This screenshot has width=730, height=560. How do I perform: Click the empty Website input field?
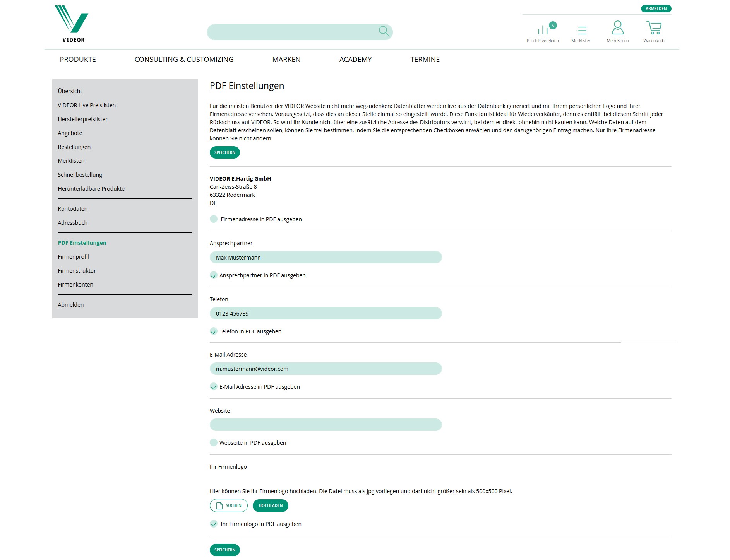[x=326, y=425]
